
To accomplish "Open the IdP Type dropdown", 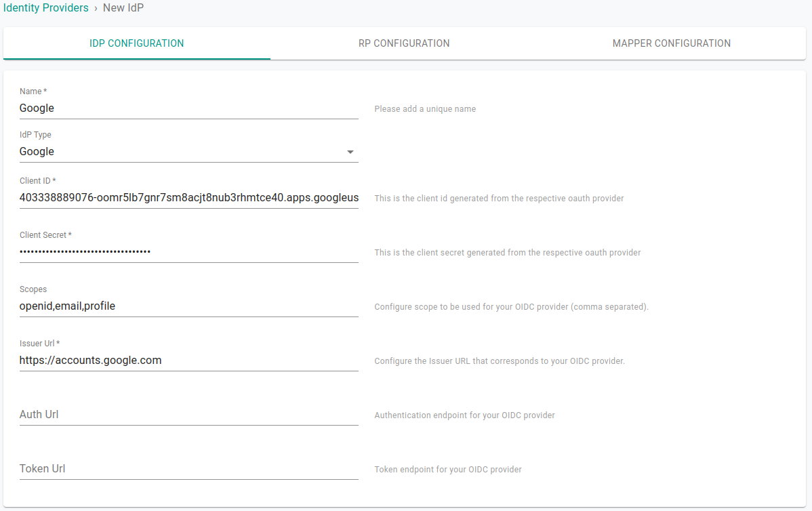I will click(188, 152).
